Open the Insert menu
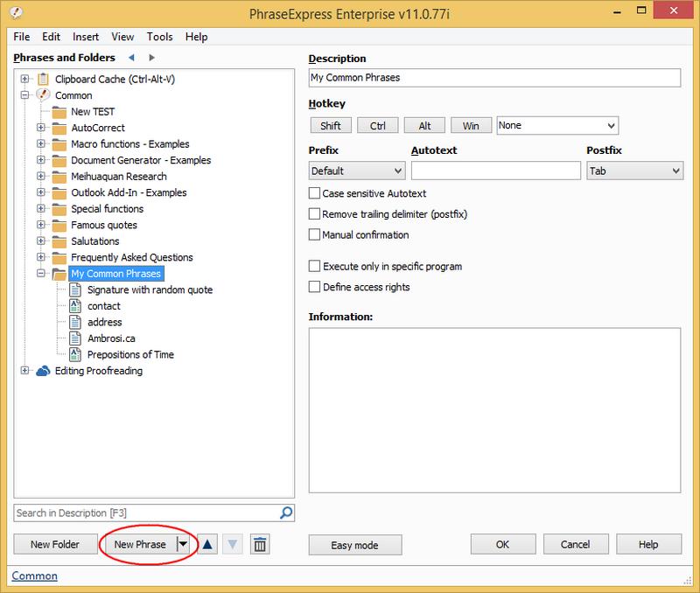The height and width of the screenshot is (593, 700). pos(86,37)
